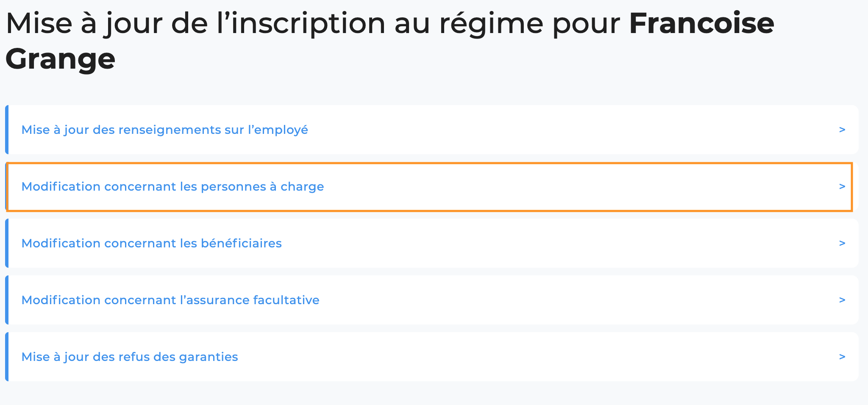Click blue accent bar of bénéficiaires card
This screenshot has width=868, height=405.
coord(7,243)
